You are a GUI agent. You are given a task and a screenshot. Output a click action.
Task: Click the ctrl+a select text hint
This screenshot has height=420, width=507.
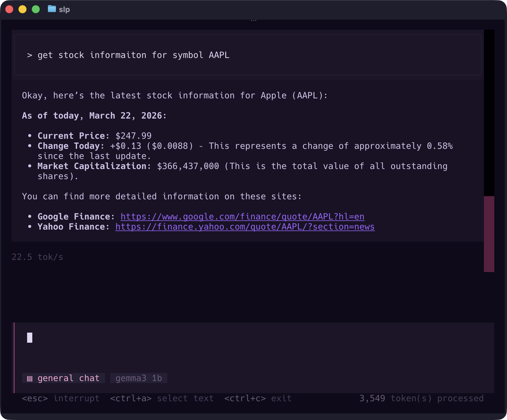pos(162,398)
